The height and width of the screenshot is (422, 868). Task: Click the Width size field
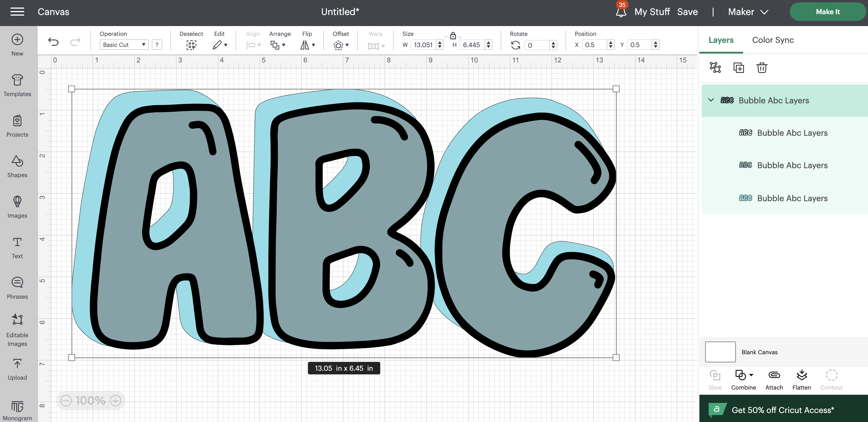pyautogui.click(x=423, y=45)
